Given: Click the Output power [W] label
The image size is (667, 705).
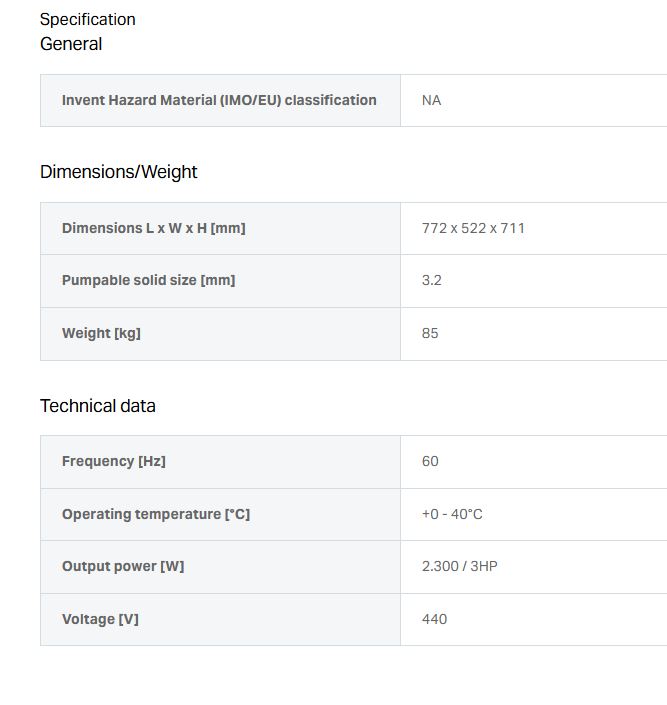Looking at the screenshot, I should click(x=123, y=566).
